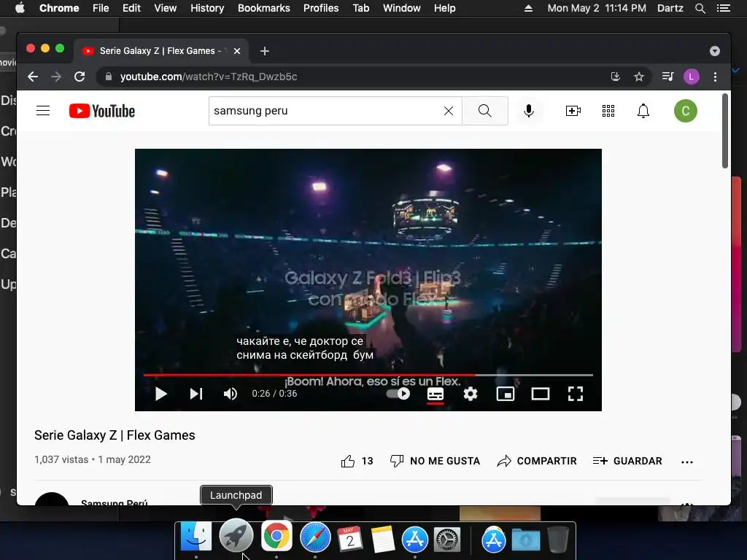Open notifications bell

pyautogui.click(x=643, y=111)
